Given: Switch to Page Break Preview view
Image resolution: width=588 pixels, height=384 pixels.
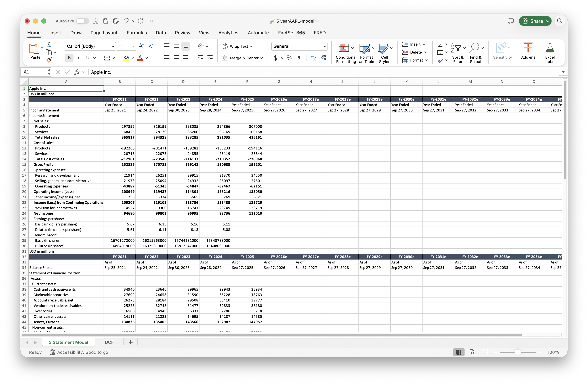Looking at the screenshot, I should (x=485, y=352).
